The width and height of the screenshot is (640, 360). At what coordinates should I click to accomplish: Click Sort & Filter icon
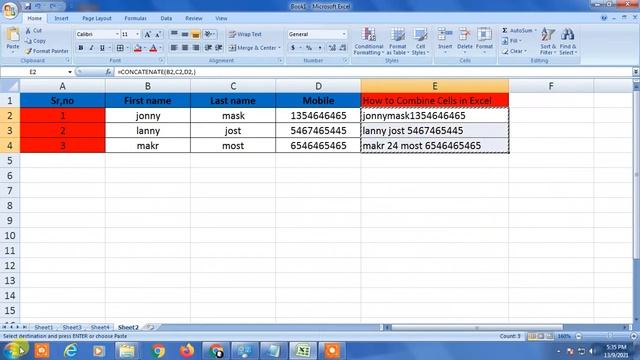548,35
